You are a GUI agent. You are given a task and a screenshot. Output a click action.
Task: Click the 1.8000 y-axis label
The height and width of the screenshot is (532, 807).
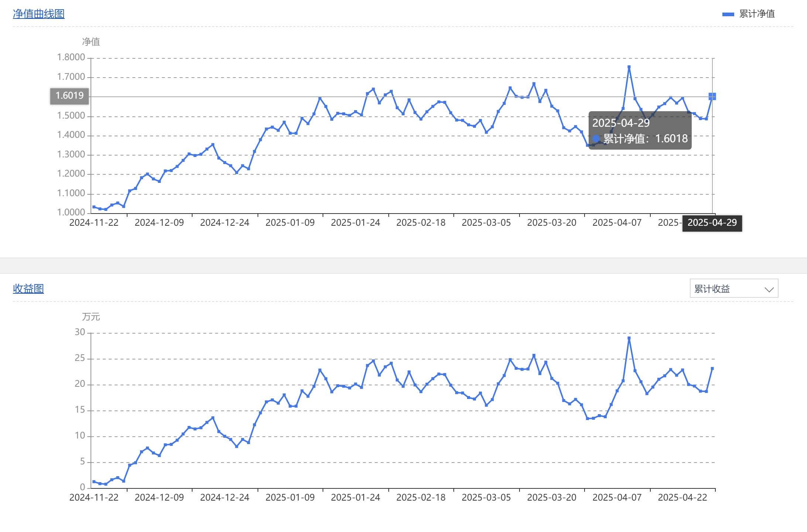71,58
